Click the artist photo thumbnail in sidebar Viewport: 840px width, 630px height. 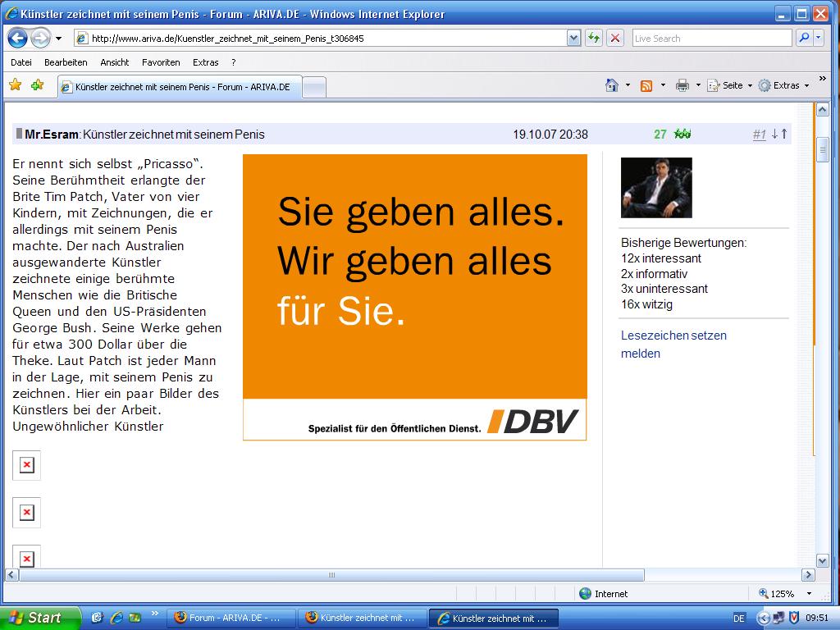click(655, 187)
